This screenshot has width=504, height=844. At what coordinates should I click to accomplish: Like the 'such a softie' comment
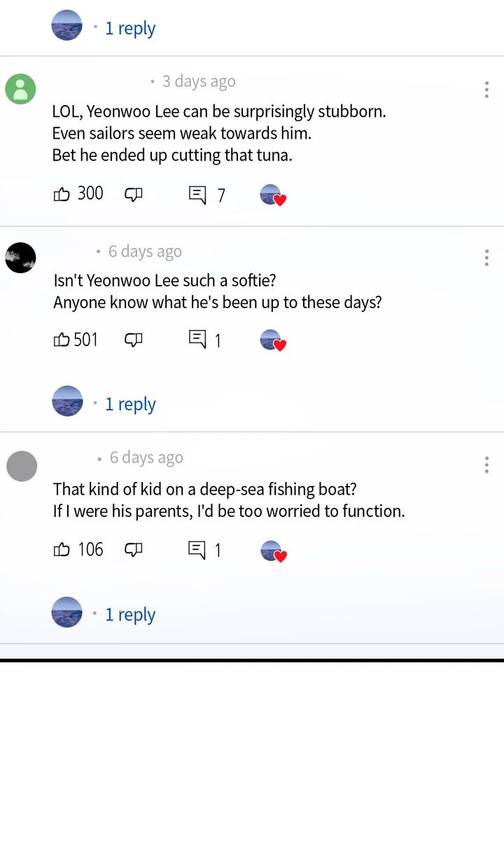[x=62, y=340]
